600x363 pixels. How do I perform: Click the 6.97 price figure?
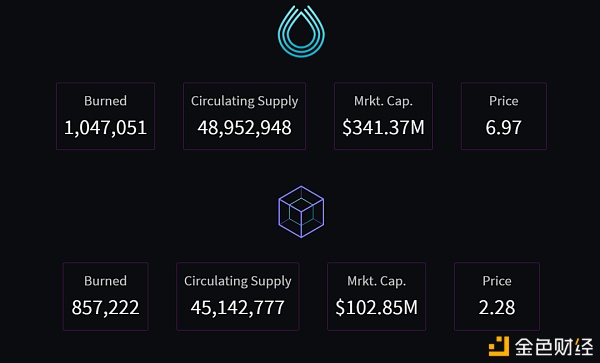tap(504, 128)
